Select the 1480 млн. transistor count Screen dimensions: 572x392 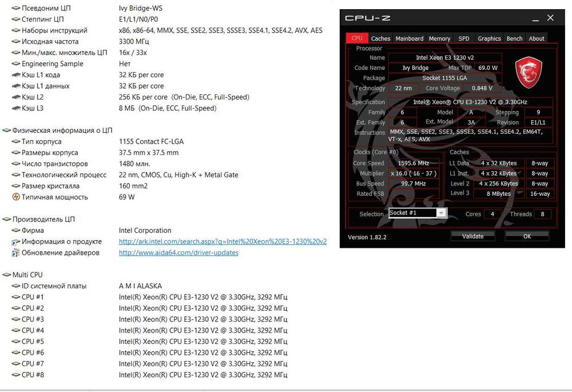point(134,164)
